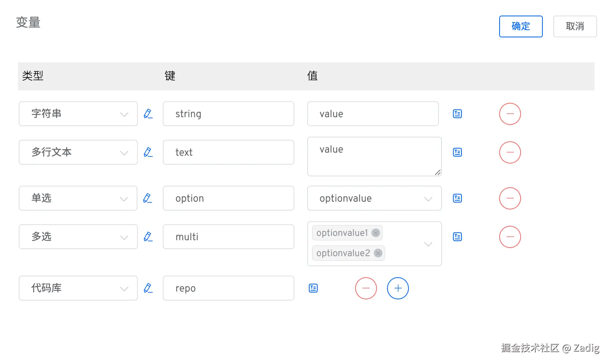Click the multiline value textarea of the text row
Viewport: 609px width, 364px height.
[x=375, y=157]
